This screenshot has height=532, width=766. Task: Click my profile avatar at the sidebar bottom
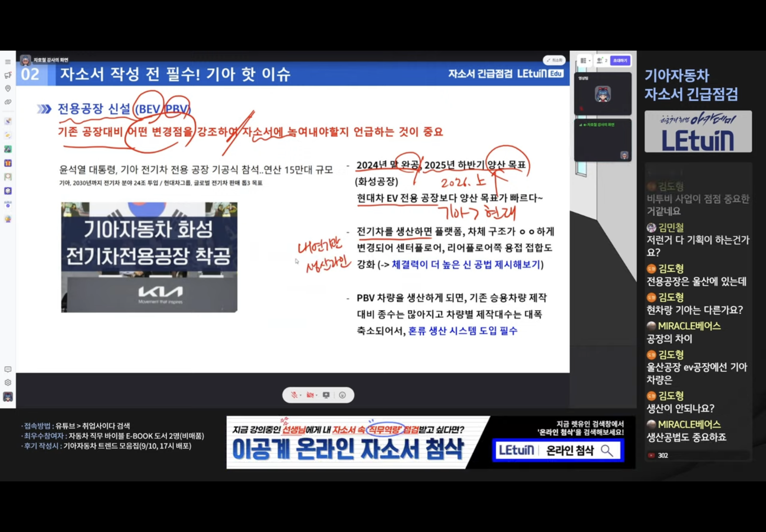click(x=8, y=397)
